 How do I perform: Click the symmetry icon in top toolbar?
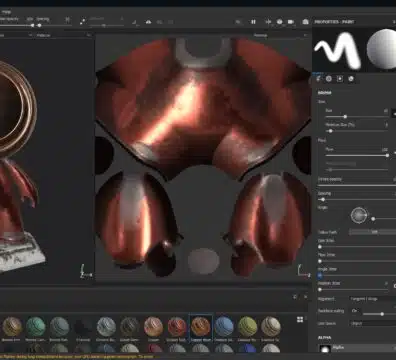148,22
